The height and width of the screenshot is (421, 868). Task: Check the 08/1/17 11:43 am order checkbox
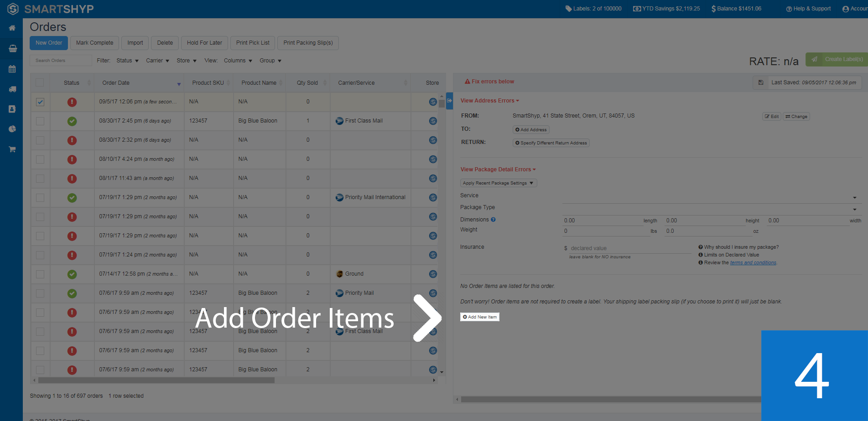40,179
